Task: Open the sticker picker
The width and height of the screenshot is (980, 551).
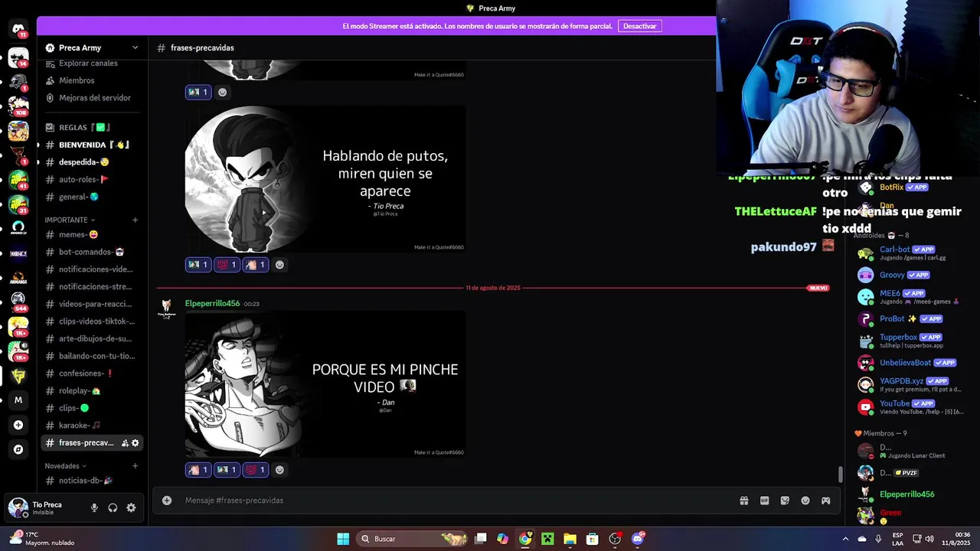Action: [785, 500]
